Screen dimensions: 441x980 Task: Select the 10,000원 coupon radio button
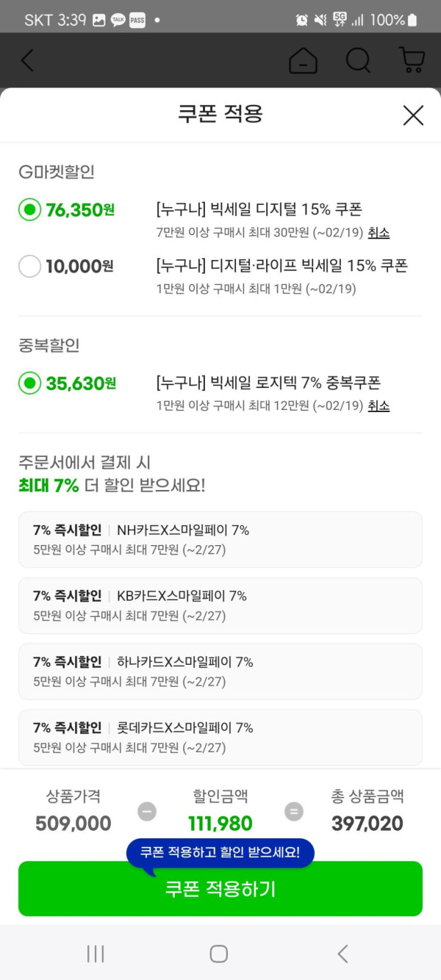pos(29,266)
